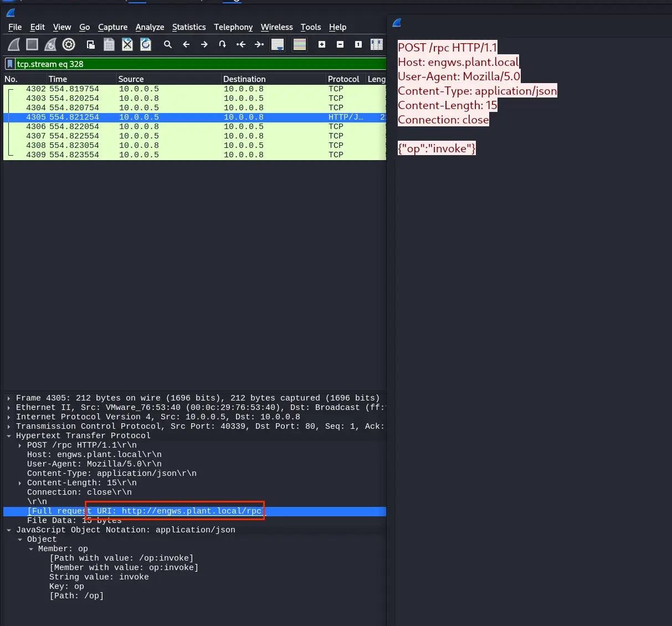
Task: Select packet 4303 in the list
Action: (x=194, y=98)
